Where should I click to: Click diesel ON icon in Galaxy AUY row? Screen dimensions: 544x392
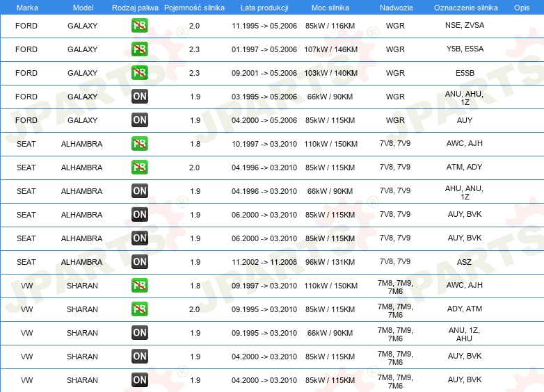[x=139, y=120]
